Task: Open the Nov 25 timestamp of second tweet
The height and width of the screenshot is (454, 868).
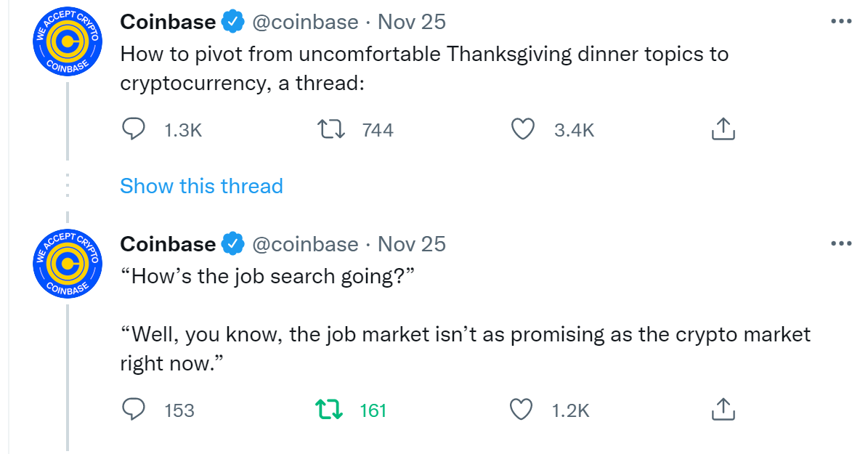Action: 411,244
